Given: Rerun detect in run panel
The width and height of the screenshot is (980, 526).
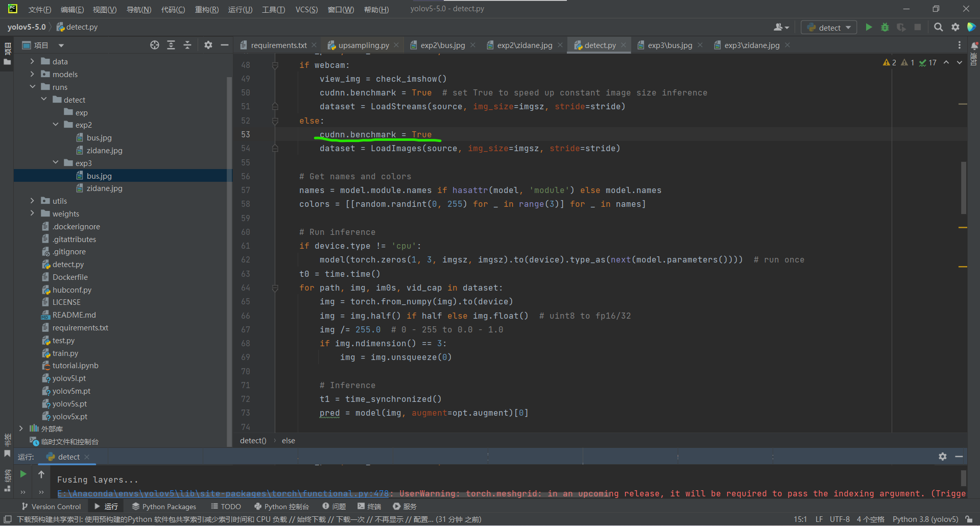Looking at the screenshot, I should (23, 474).
